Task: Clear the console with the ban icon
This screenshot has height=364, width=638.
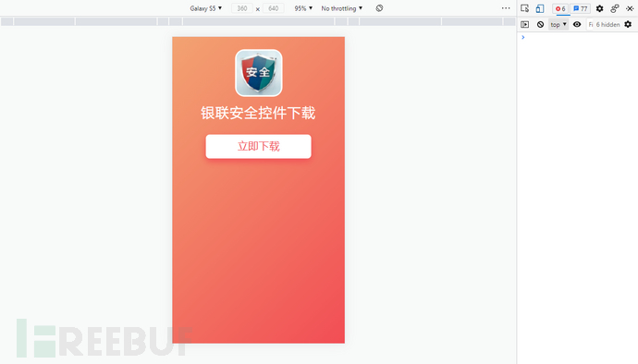Action: [540, 24]
